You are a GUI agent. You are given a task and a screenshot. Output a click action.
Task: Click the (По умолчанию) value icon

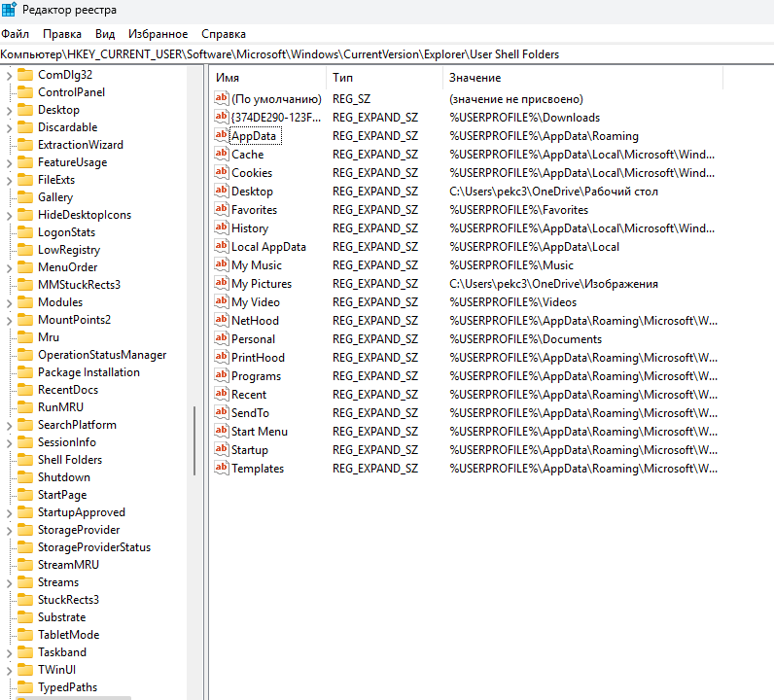pyautogui.click(x=221, y=98)
